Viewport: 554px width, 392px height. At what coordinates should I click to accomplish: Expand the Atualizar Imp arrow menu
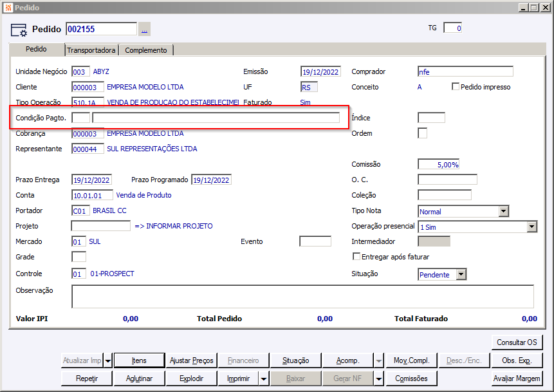(x=108, y=360)
